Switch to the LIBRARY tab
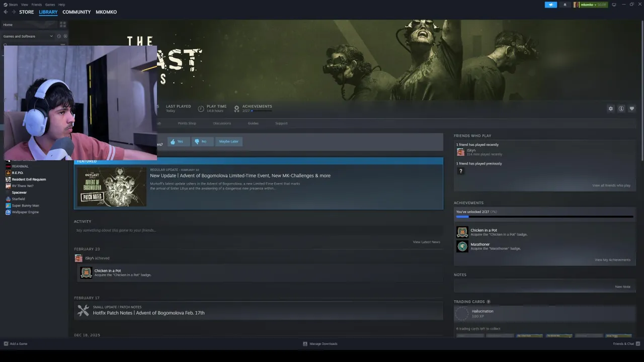The image size is (644, 362). click(48, 12)
